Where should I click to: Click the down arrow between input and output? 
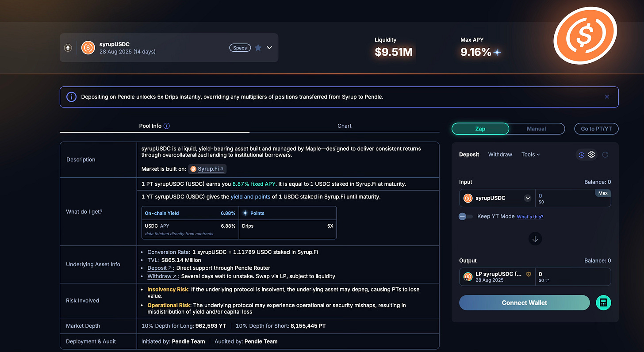click(535, 239)
